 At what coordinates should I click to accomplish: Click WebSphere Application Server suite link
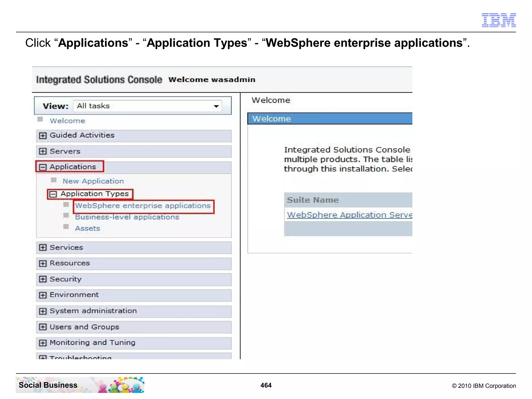350,215
